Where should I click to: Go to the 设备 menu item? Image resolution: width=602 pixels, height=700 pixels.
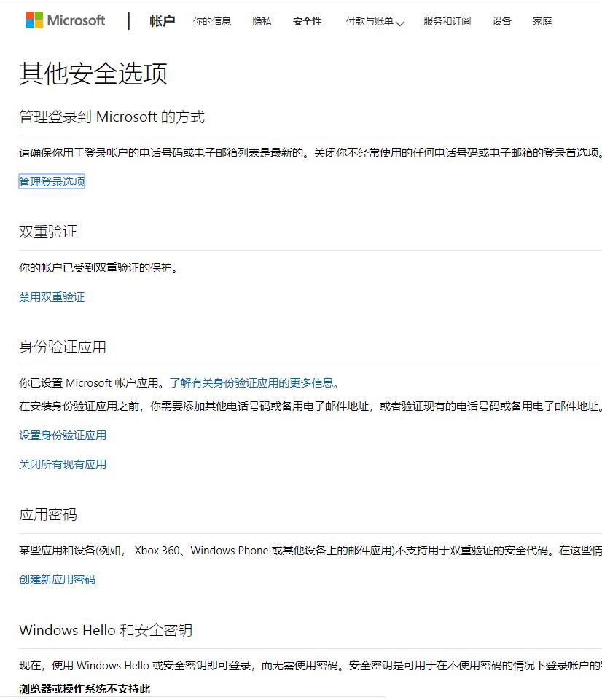click(x=502, y=21)
